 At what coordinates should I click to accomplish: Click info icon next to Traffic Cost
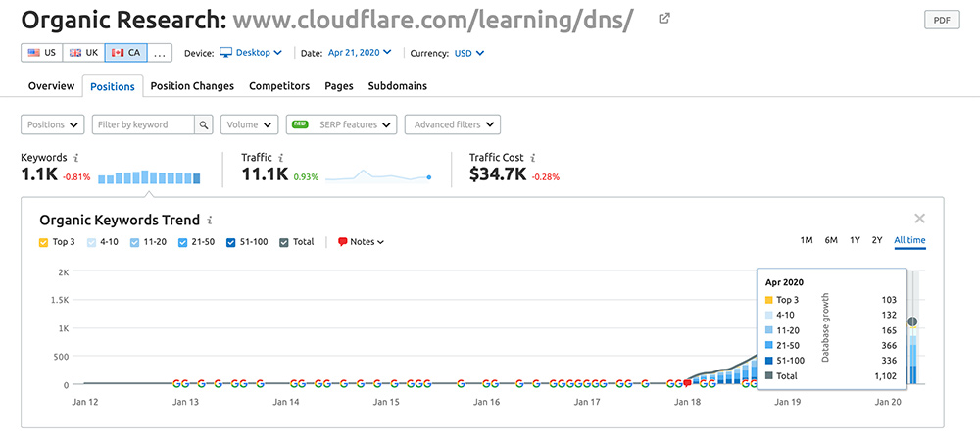coord(533,158)
